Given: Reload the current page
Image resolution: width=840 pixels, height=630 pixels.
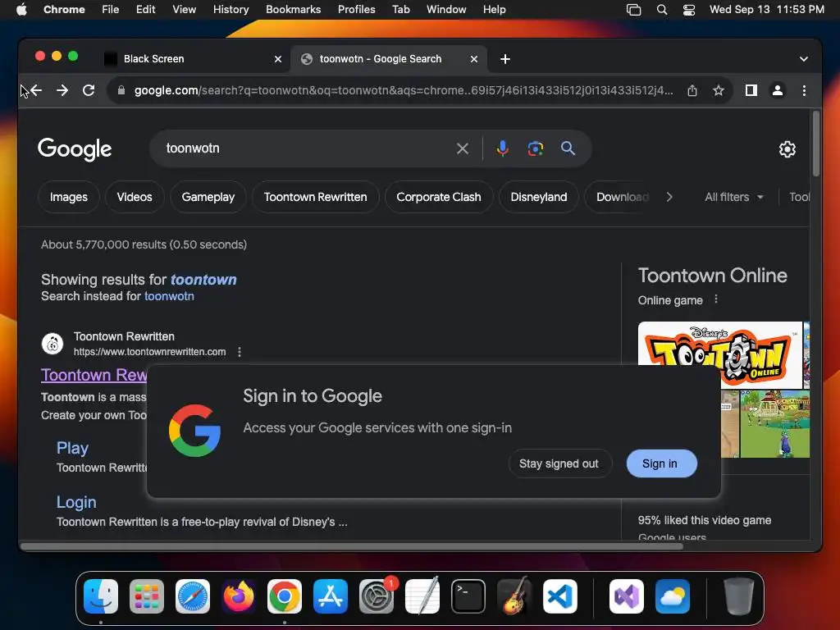Looking at the screenshot, I should (x=89, y=90).
